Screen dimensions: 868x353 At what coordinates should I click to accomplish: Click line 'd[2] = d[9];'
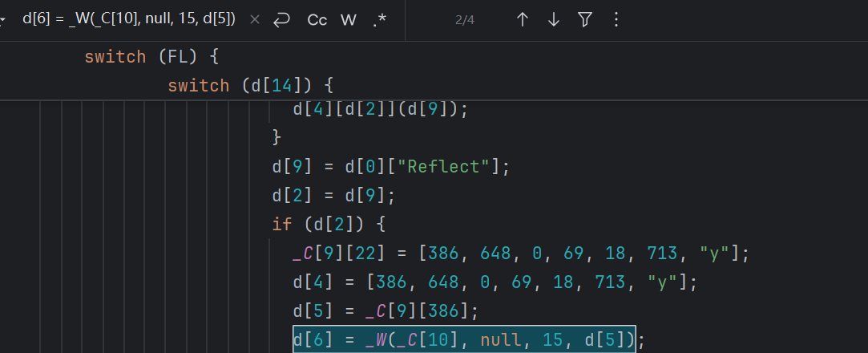[x=333, y=195]
